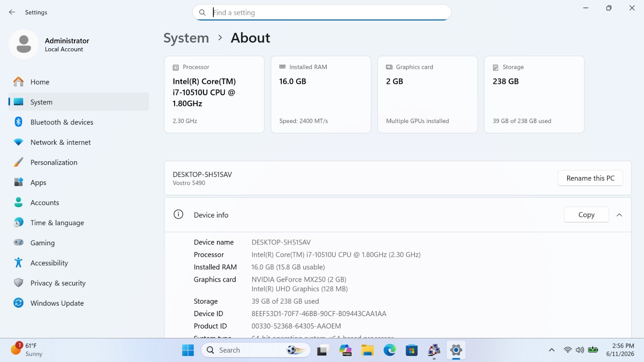Screen dimensions: 644x362
Task: Select the Product ID 00330-52368-64305-AAOEM
Action: [296, 326]
